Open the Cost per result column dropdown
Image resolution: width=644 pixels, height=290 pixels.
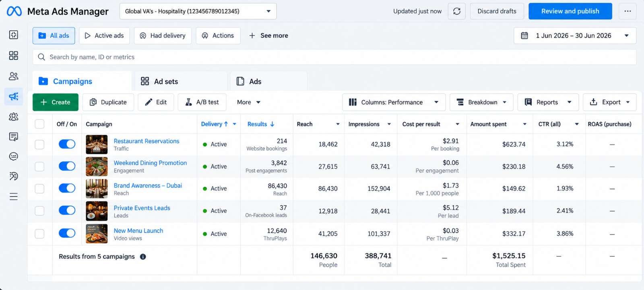458,124
